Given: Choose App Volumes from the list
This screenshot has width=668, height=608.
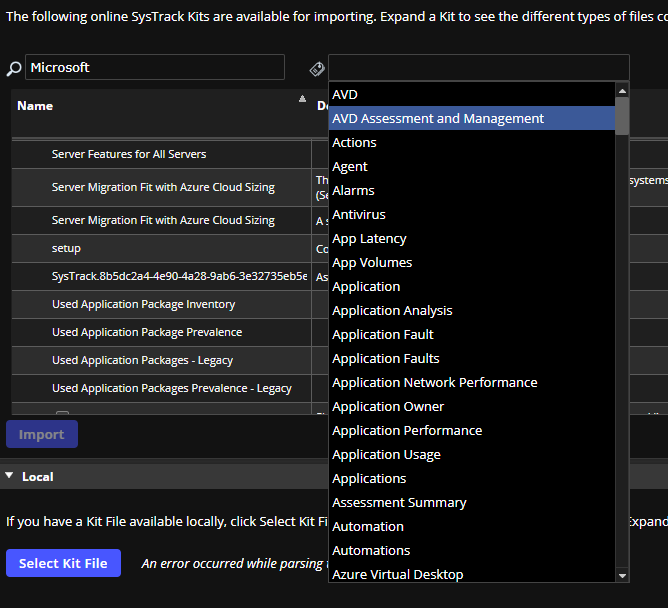Looking at the screenshot, I should pos(372,263).
